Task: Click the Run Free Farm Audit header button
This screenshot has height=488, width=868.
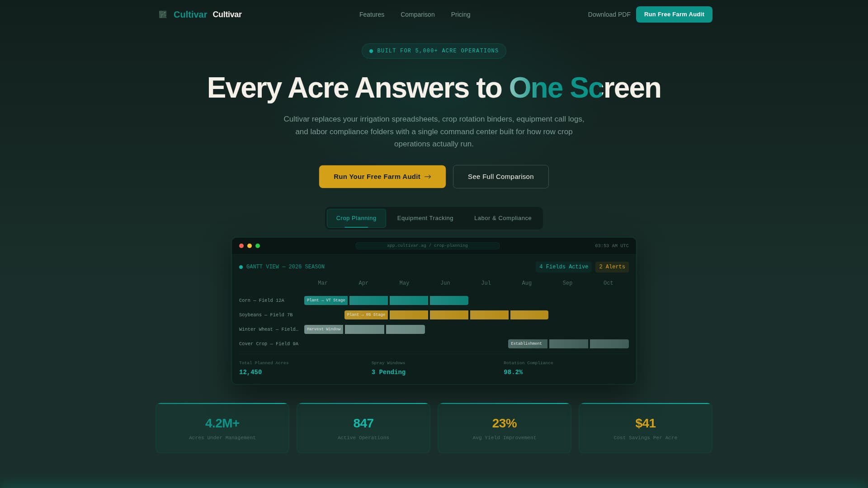Action: [674, 14]
